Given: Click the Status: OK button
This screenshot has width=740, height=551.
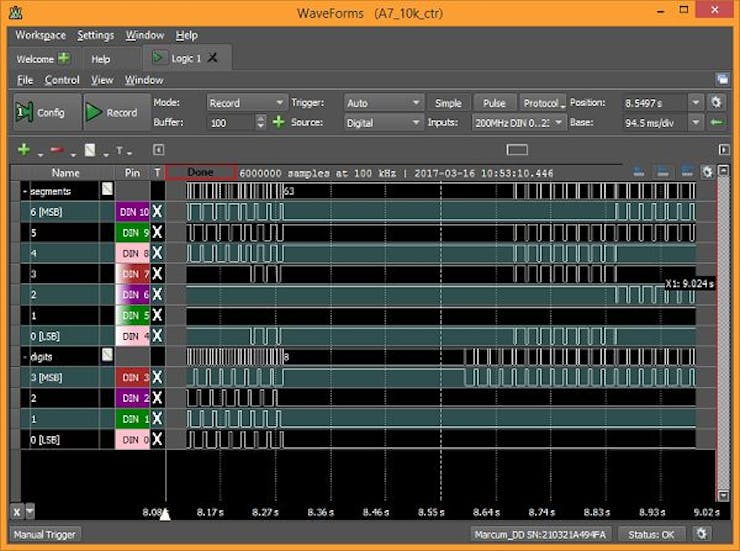Looking at the screenshot, I should point(651,534).
